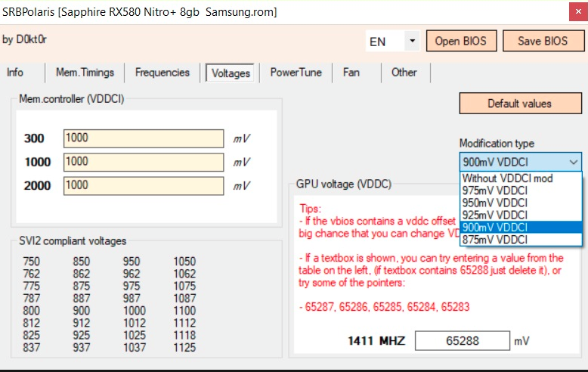Select the 875mV VDDCI option
Viewport: 588px width, 372px height.
(x=495, y=240)
